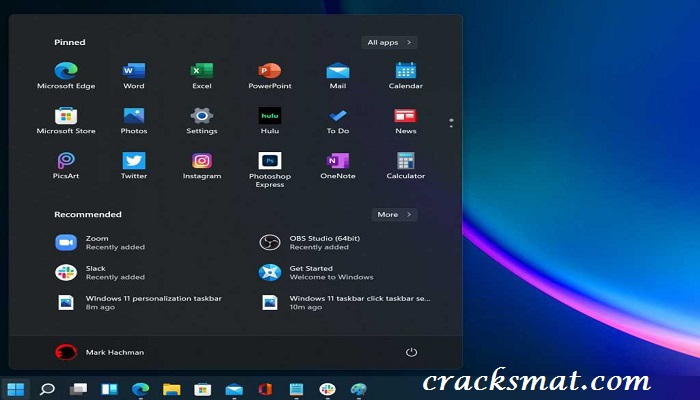The image size is (700, 400).
Task: Launch Photoshop Express
Action: pos(270,170)
